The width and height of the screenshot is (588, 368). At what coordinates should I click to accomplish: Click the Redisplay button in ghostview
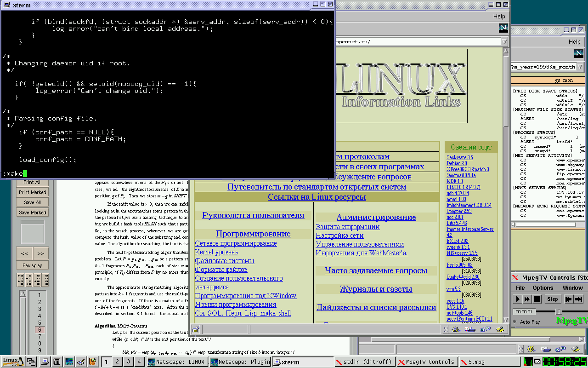pyautogui.click(x=33, y=265)
